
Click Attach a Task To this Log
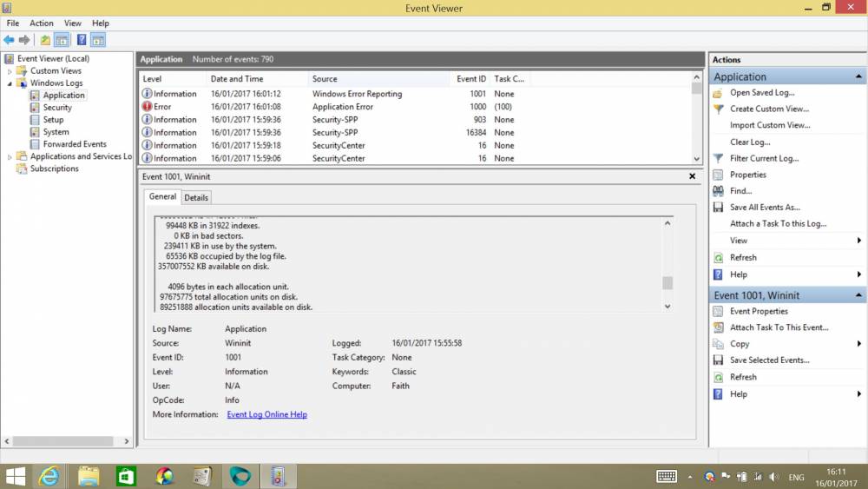point(778,224)
